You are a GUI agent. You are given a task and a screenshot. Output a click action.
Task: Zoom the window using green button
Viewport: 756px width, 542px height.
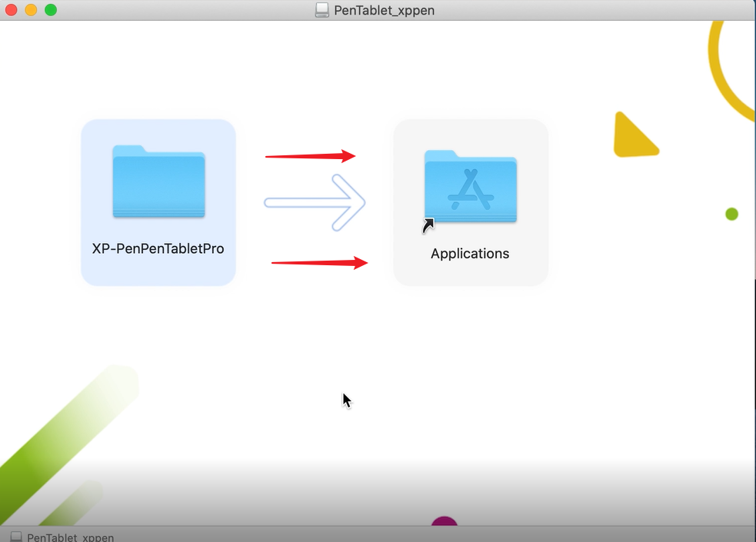[51, 10]
